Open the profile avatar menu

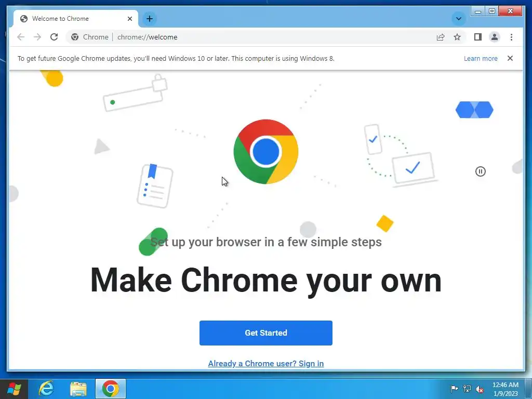coord(495,37)
